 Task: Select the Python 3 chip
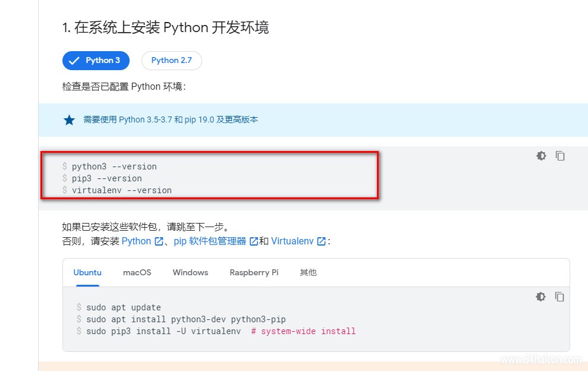pyautogui.click(x=96, y=61)
